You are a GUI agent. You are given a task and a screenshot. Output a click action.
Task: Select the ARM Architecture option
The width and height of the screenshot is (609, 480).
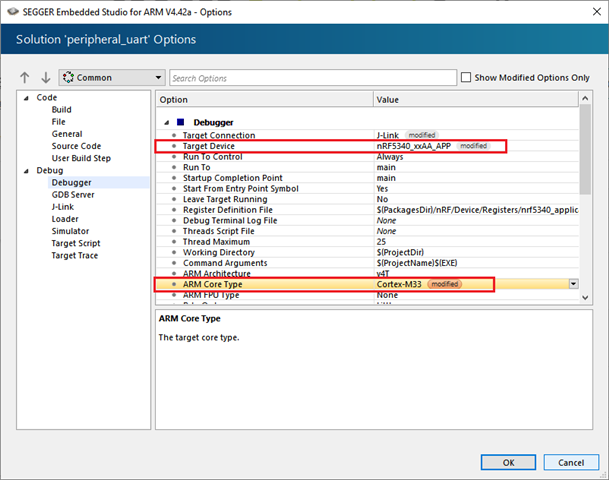(367, 273)
